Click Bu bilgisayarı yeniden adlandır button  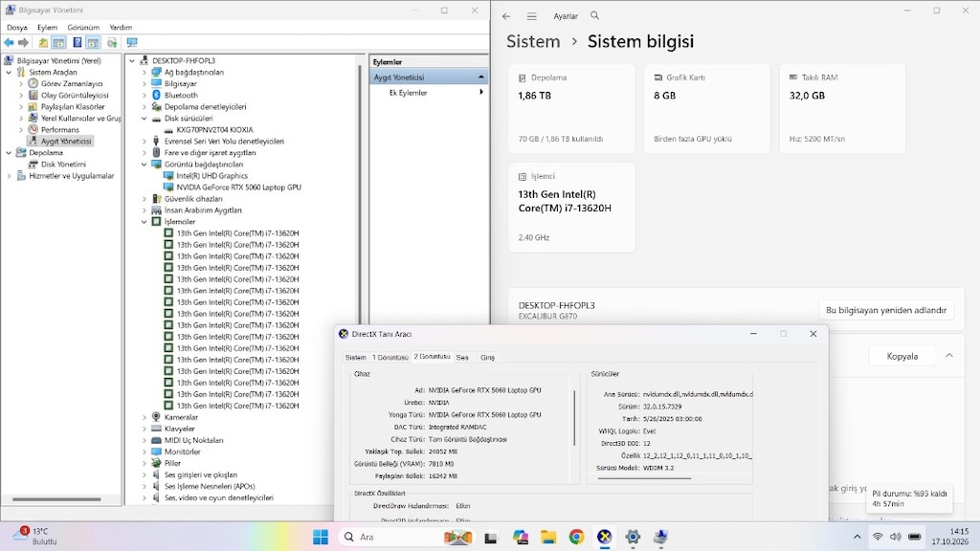tap(885, 310)
